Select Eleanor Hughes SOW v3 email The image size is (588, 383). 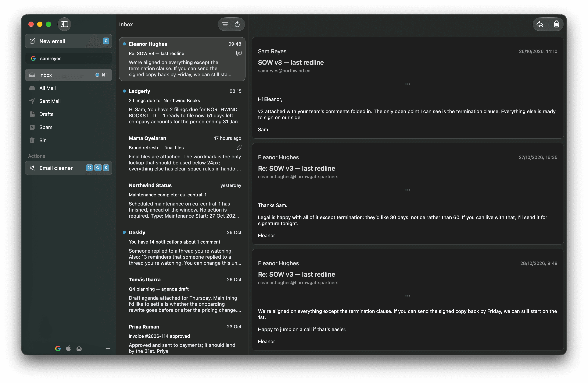[x=182, y=59]
